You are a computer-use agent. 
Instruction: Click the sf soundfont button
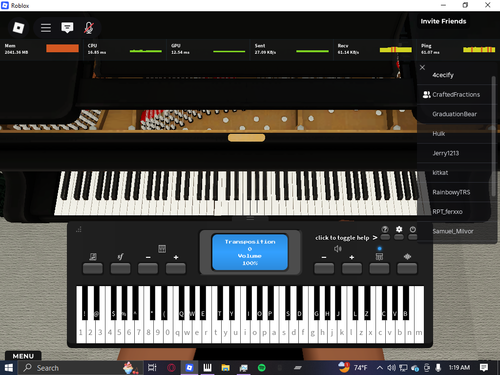point(120,268)
